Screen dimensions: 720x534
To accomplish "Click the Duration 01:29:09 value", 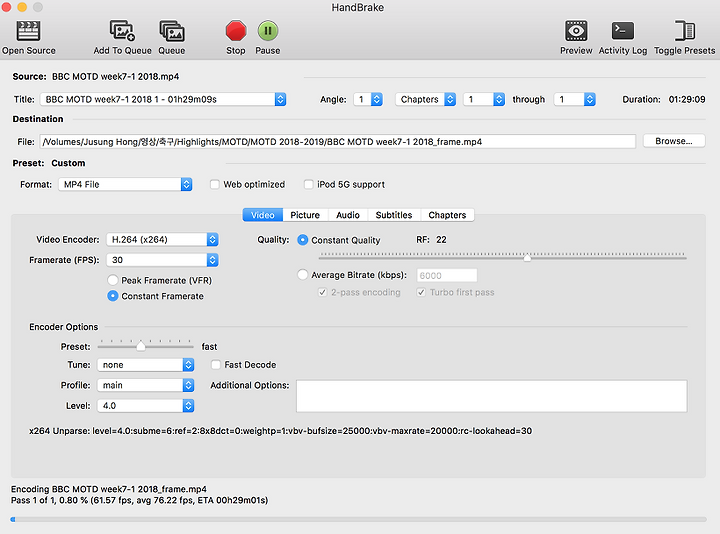I will coord(686,99).
